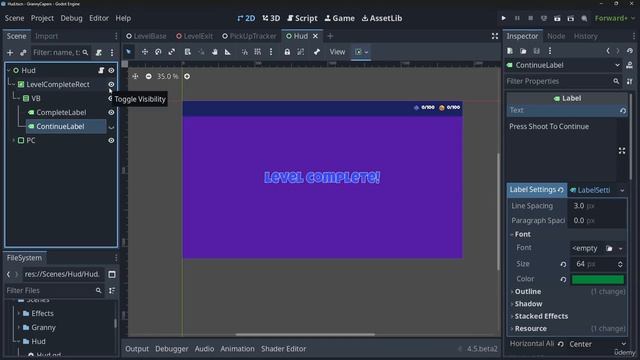Activate the Rotate Mode tool
Viewport: 640px width, 360px height.
pos(158,52)
